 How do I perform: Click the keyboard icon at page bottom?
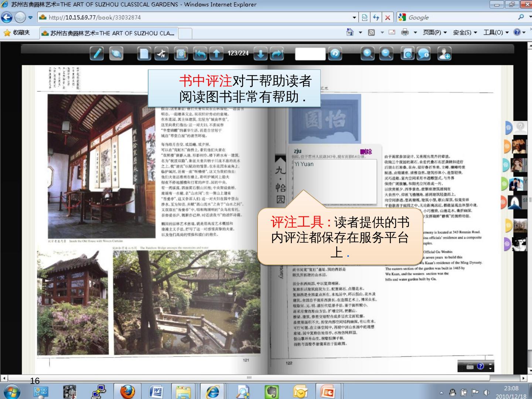[470, 367]
